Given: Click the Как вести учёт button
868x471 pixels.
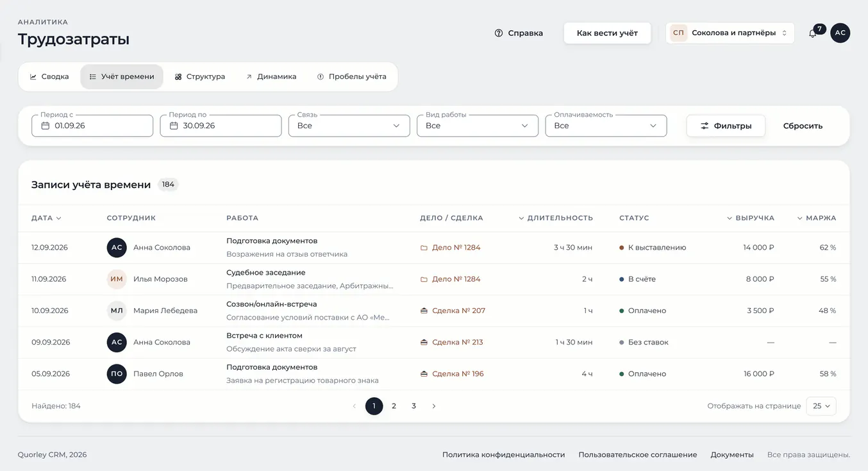Looking at the screenshot, I should [607, 33].
